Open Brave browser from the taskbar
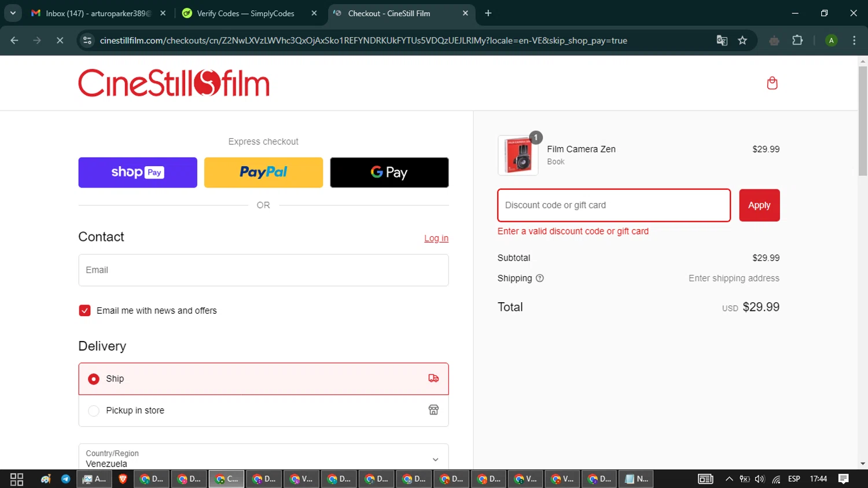This screenshot has height=488, width=868. (122, 479)
